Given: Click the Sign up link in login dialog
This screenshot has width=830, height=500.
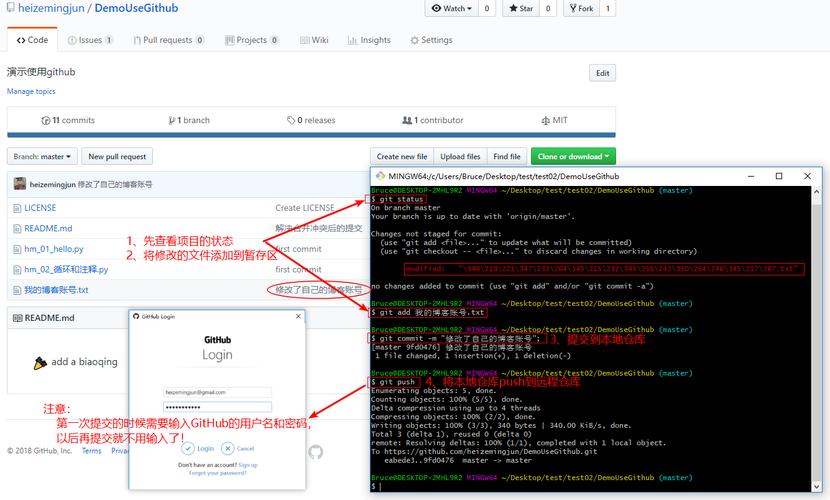Looking at the screenshot, I should 248,465.
